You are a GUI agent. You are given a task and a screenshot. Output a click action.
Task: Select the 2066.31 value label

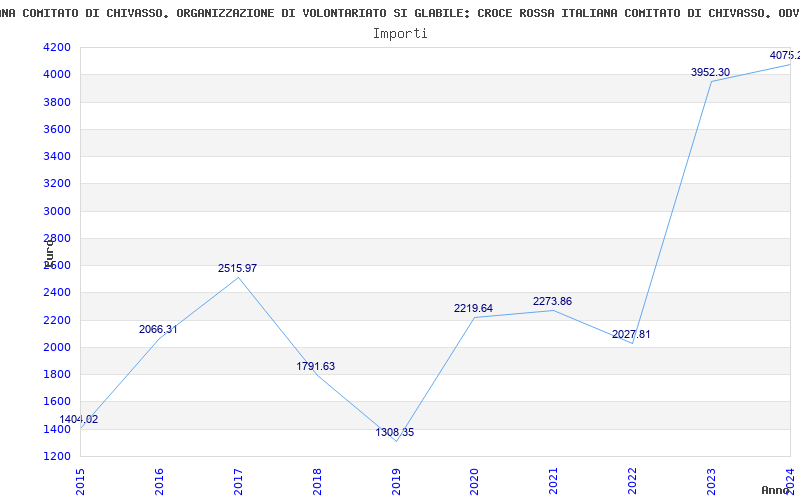(x=158, y=330)
